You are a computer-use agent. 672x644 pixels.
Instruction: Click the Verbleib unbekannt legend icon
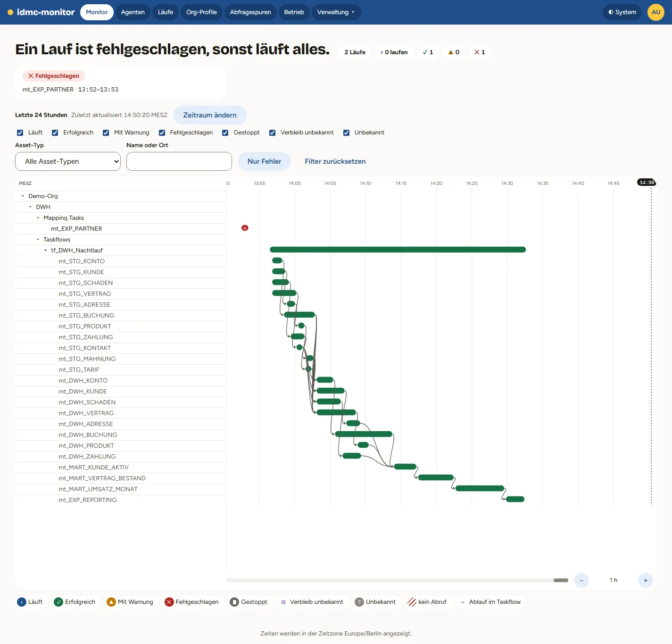pyautogui.click(x=283, y=602)
